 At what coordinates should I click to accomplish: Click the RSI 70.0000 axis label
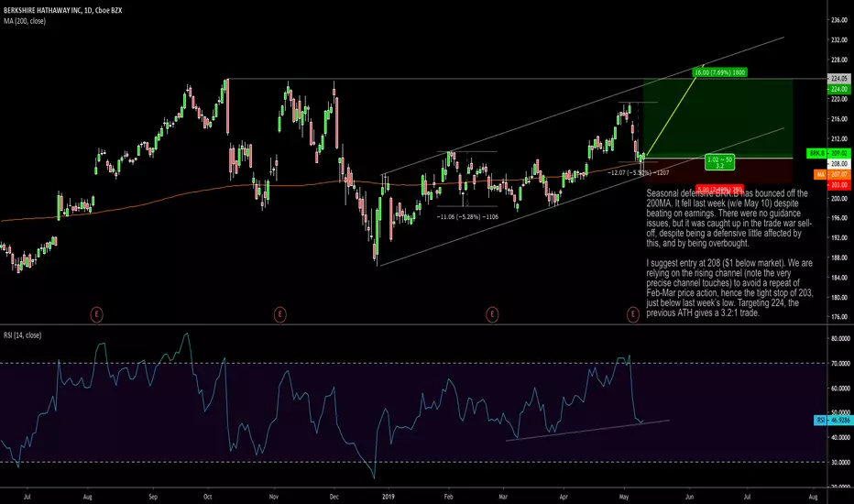pos(840,364)
